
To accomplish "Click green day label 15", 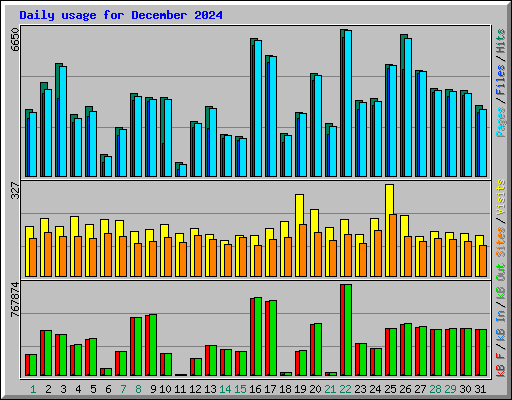I will point(240,389).
